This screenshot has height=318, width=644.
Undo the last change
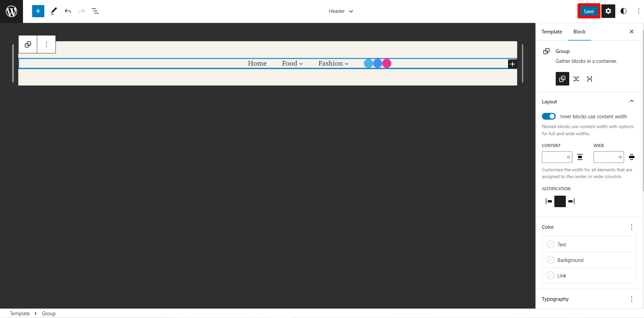click(x=68, y=11)
